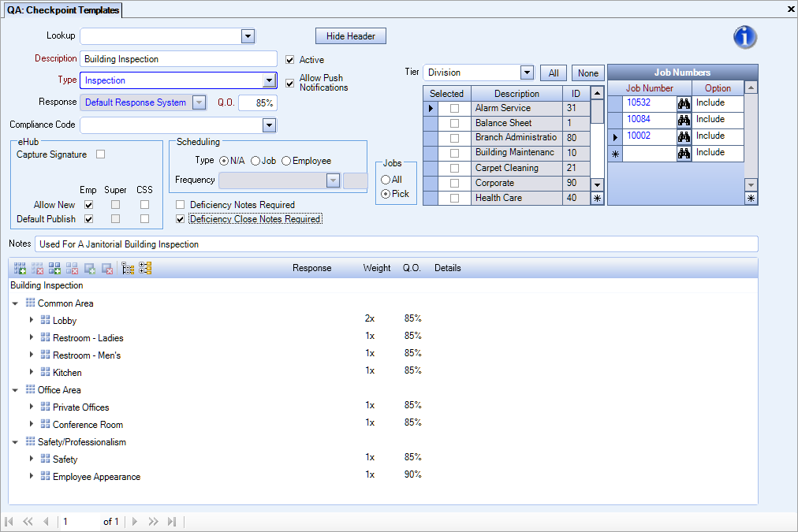This screenshot has height=532, width=798.
Task: Expand all nodes using the expand tree icon
Action: pyautogui.click(x=145, y=268)
